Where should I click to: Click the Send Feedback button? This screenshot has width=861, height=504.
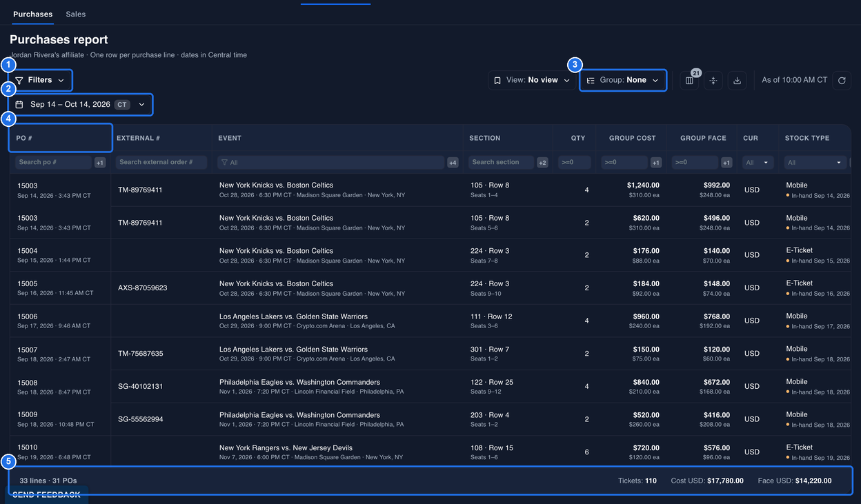click(x=46, y=494)
